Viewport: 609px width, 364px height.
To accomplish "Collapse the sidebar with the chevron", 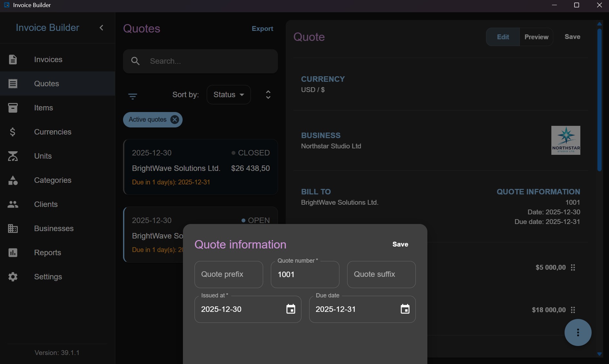I will pos(101,28).
